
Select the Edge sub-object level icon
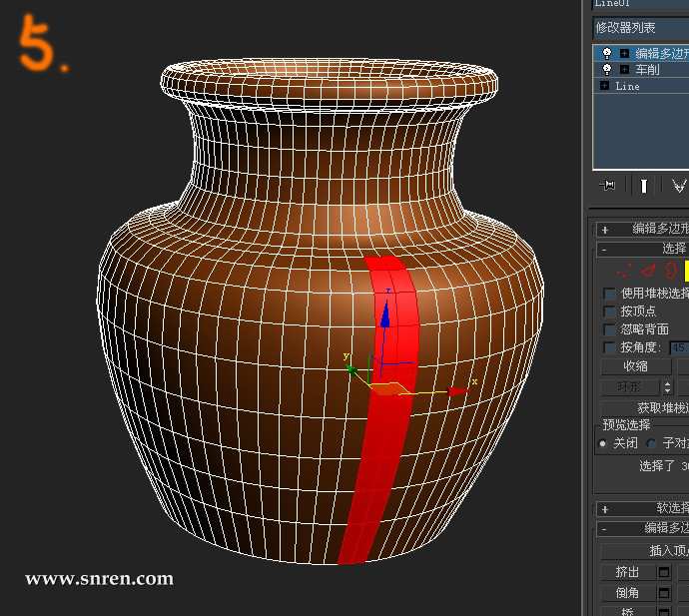pos(647,271)
